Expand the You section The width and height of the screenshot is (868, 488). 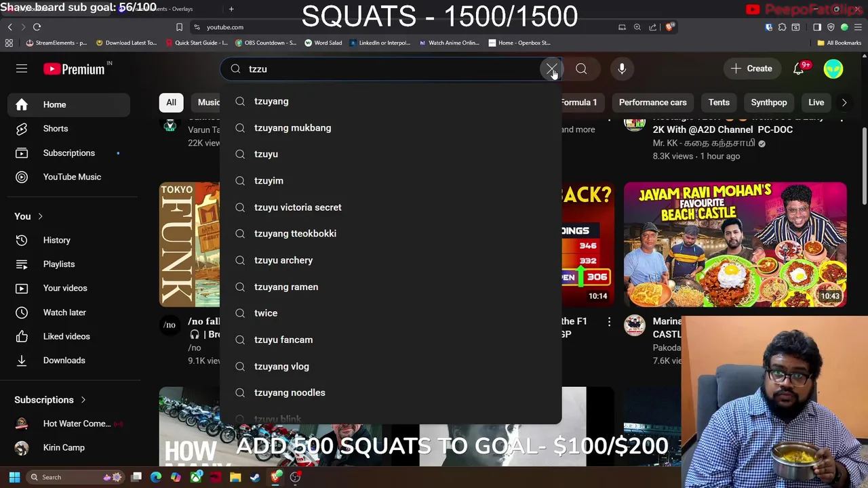click(28, 216)
